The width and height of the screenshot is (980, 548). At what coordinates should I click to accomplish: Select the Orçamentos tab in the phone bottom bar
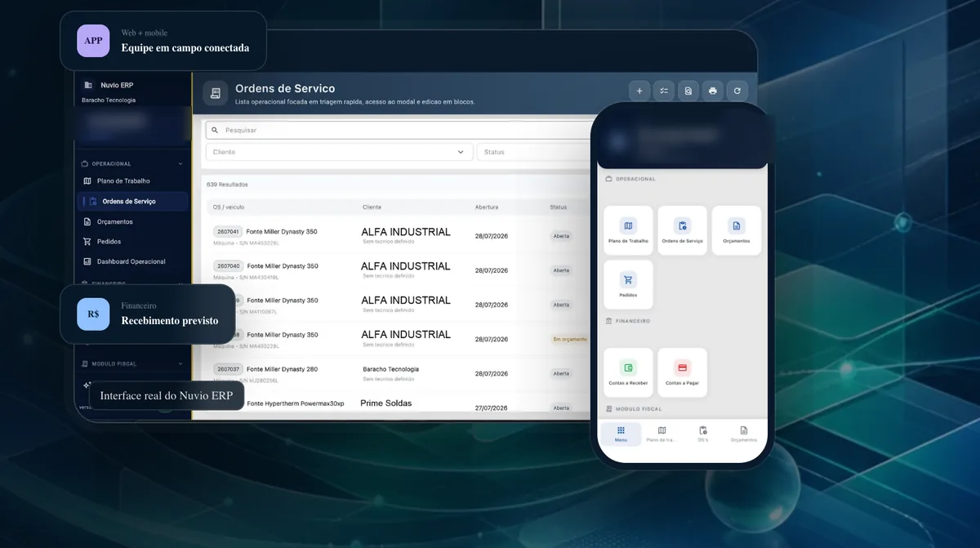point(743,434)
